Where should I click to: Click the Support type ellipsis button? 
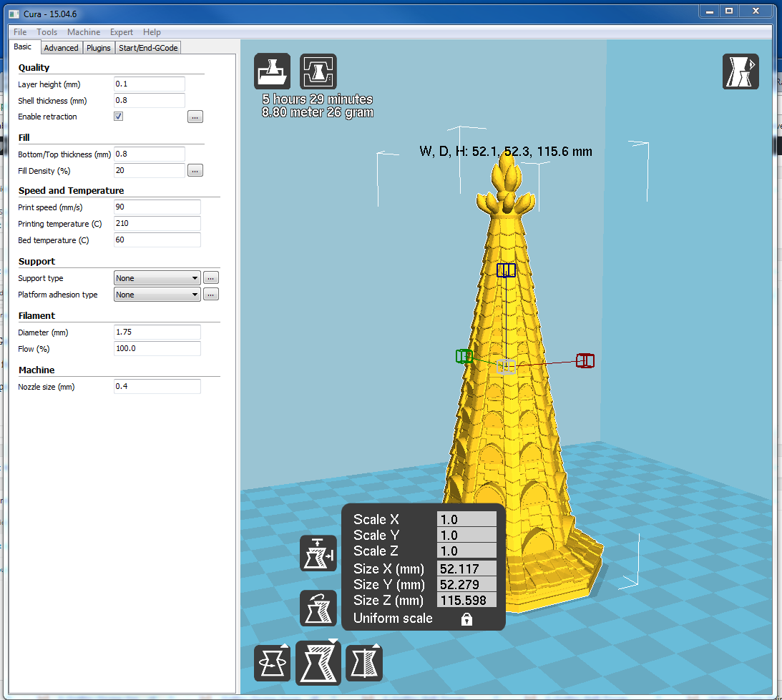tap(211, 278)
